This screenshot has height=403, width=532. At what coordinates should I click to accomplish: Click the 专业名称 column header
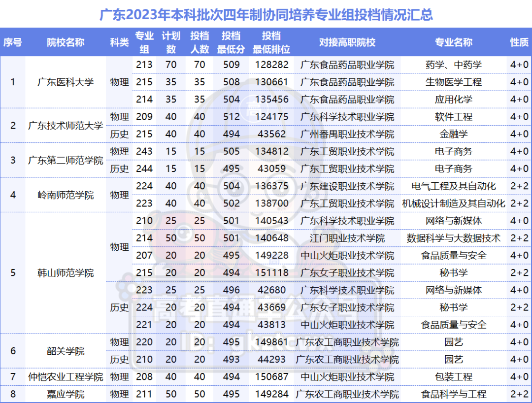point(454,42)
